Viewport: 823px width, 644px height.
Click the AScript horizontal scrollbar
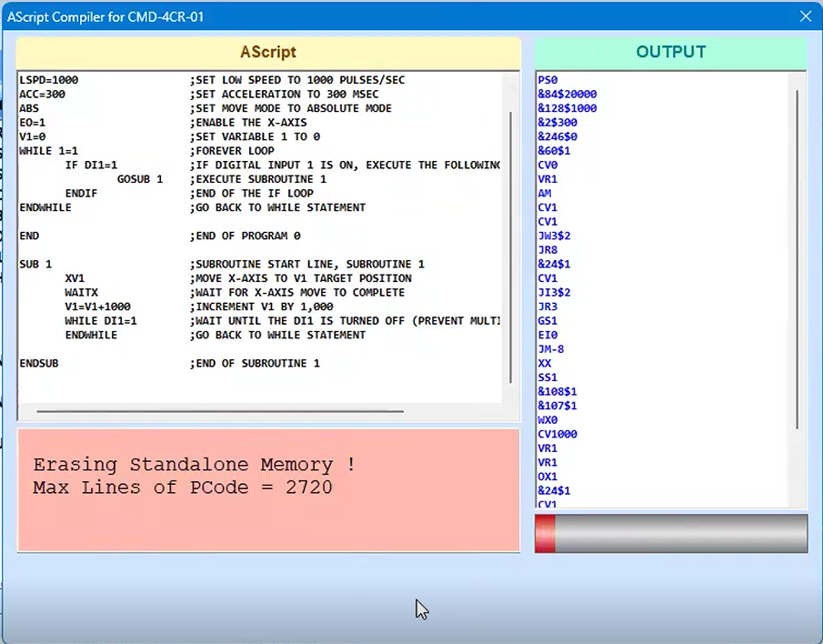[x=220, y=411]
